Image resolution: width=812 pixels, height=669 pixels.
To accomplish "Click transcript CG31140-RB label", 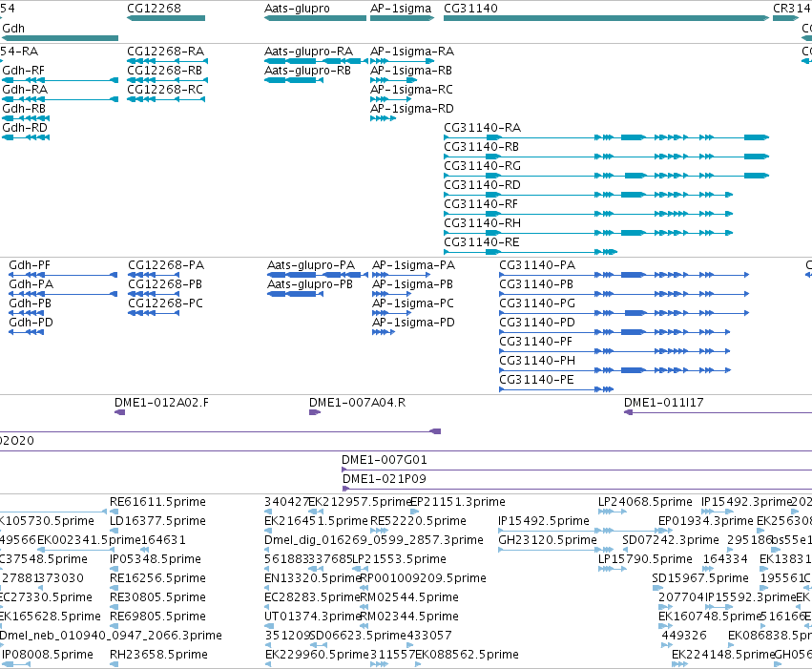I will (482, 147).
